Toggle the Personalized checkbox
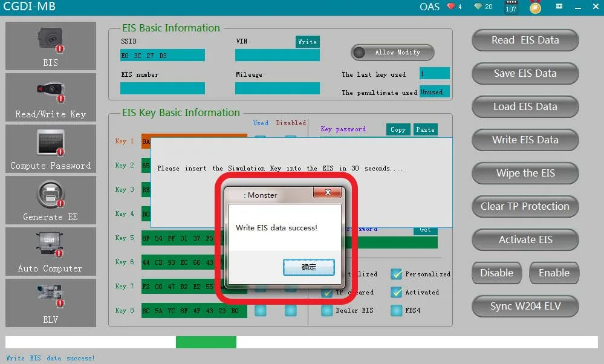 tap(396, 274)
